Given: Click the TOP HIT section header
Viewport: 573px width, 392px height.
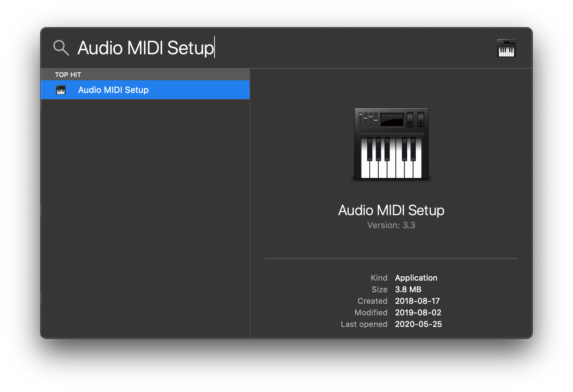Looking at the screenshot, I should pos(145,74).
